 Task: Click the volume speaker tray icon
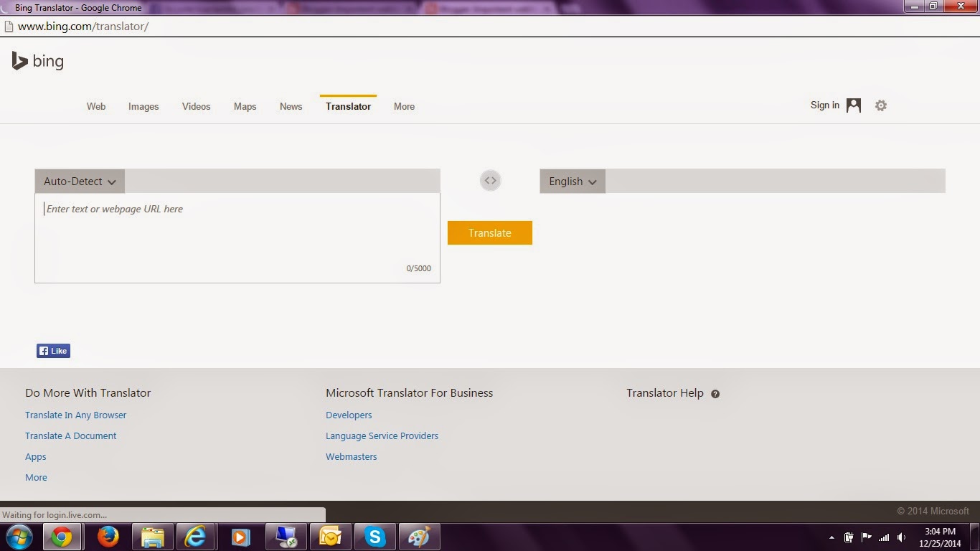(x=902, y=537)
